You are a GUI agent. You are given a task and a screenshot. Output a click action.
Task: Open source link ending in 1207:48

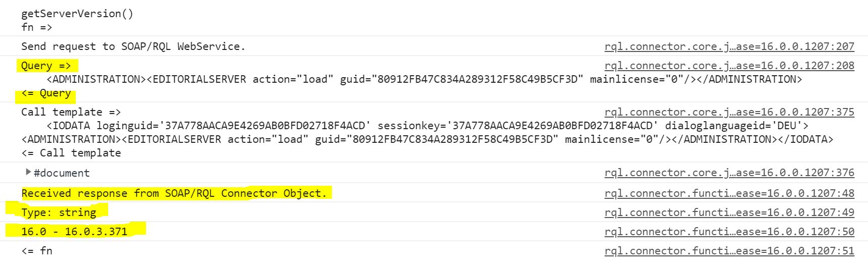click(x=729, y=193)
